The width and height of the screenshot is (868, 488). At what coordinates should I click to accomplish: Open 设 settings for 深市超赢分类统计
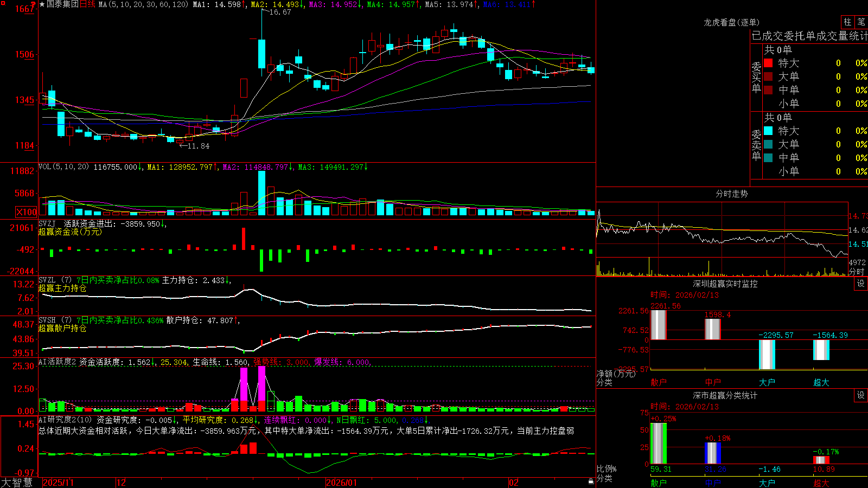[861, 395]
